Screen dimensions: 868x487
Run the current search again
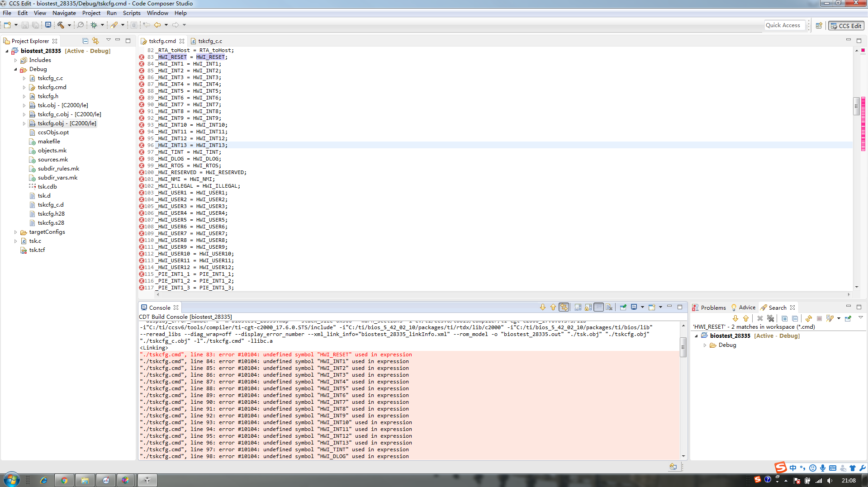pyautogui.click(x=809, y=318)
